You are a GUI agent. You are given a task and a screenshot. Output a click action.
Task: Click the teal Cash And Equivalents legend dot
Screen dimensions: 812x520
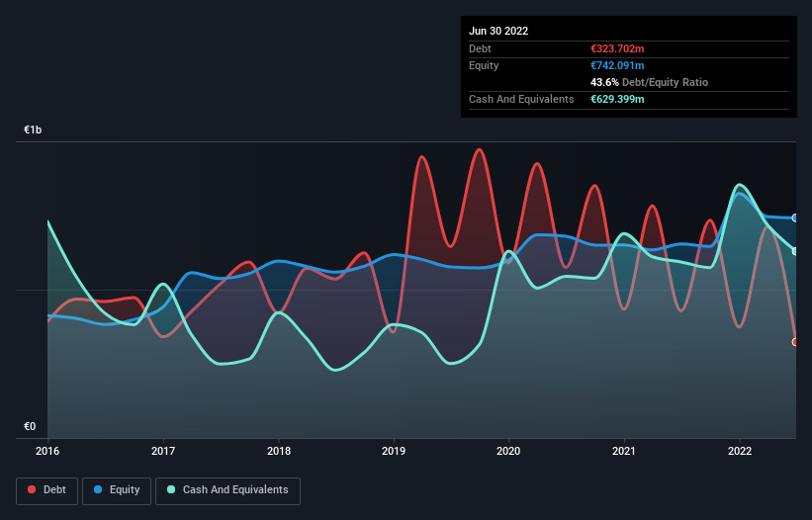171,489
